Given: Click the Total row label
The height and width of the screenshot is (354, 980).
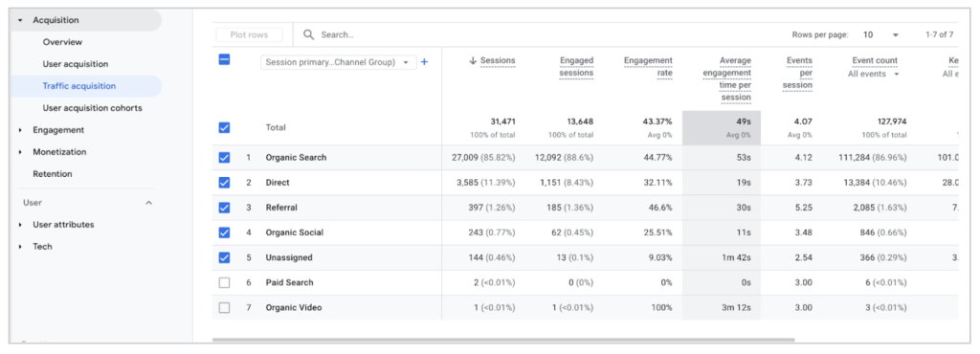Looking at the screenshot, I should click(276, 127).
